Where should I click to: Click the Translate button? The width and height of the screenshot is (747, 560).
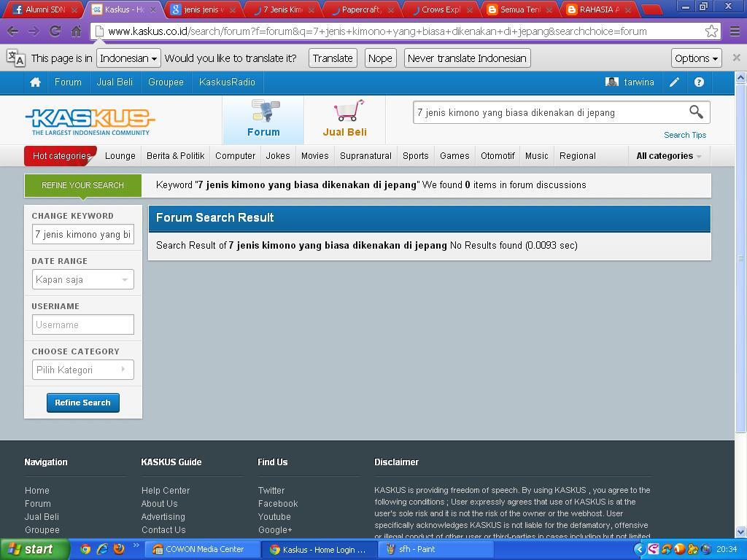333,58
